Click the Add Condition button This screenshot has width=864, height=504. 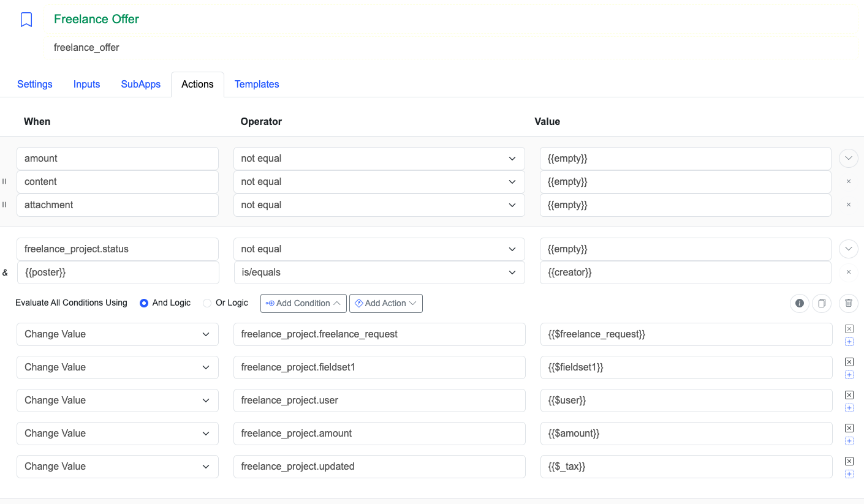pyautogui.click(x=303, y=303)
